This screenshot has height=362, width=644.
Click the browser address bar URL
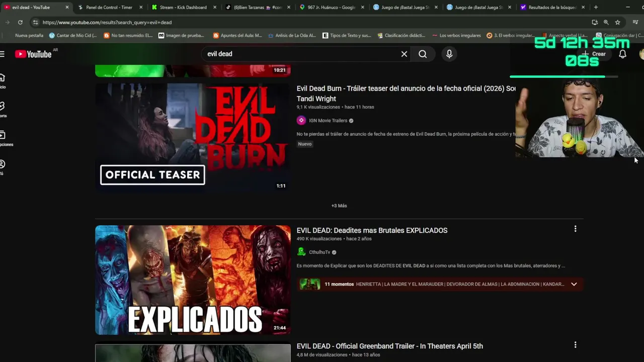tap(107, 22)
